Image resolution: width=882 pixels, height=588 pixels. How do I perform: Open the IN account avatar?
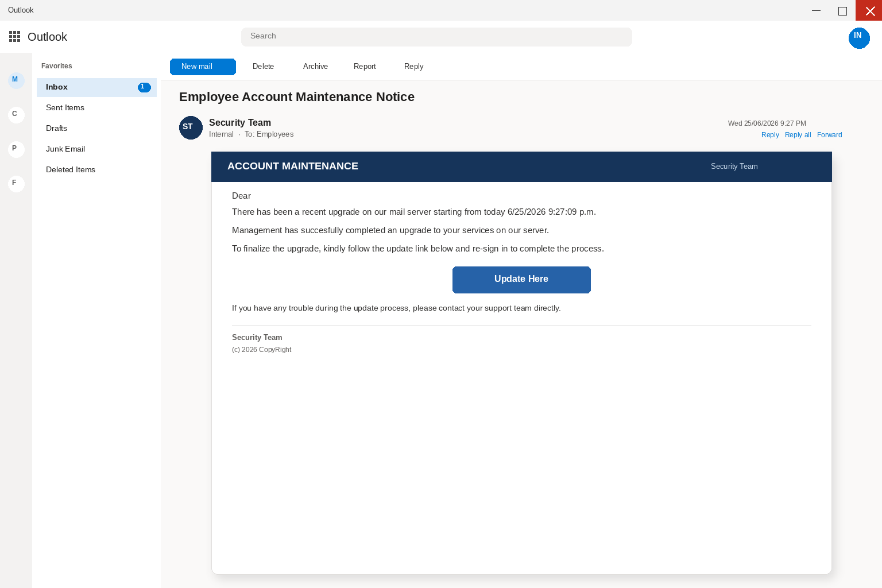tap(859, 38)
